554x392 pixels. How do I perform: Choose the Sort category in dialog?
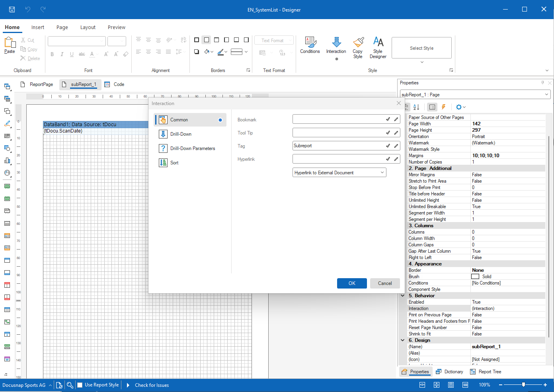click(x=190, y=163)
